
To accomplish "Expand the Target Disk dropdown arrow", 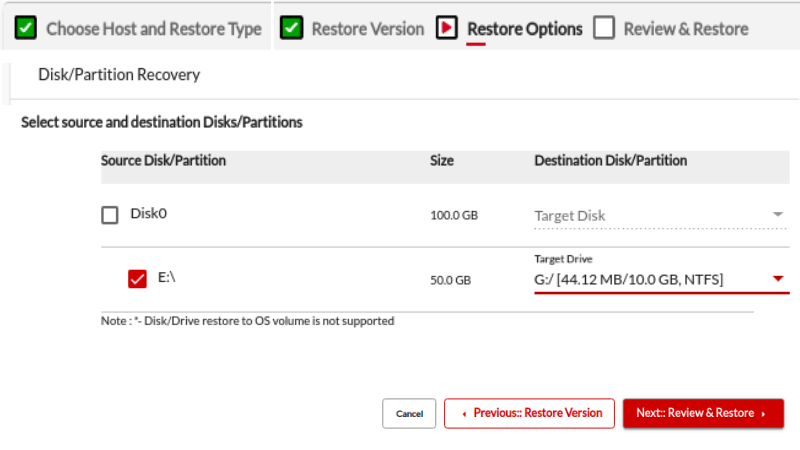I will click(x=777, y=215).
